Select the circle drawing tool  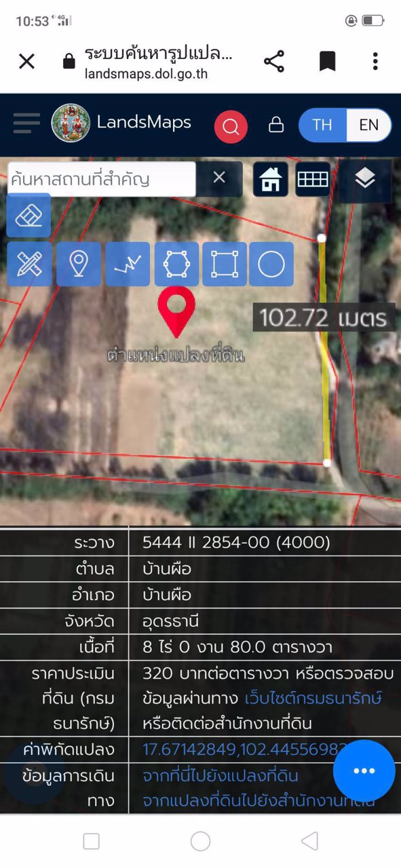pyautogui.click(x=271, y=264)
